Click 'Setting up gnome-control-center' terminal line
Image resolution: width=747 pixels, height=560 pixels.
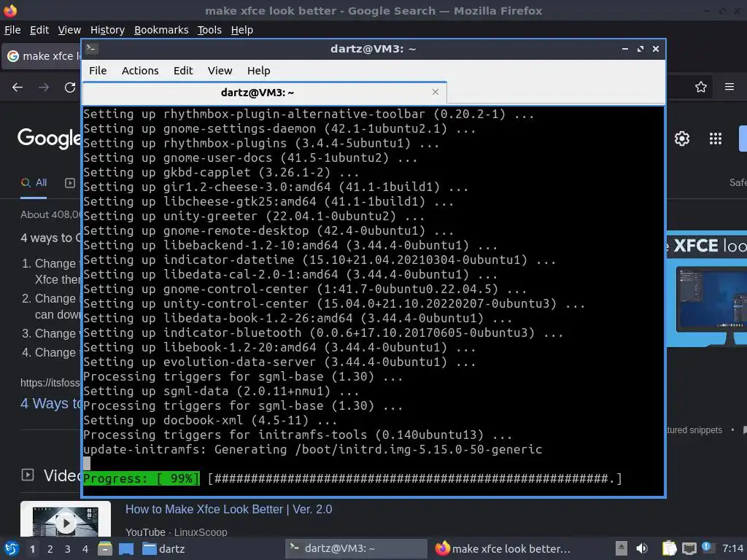(x=305, y=289)
